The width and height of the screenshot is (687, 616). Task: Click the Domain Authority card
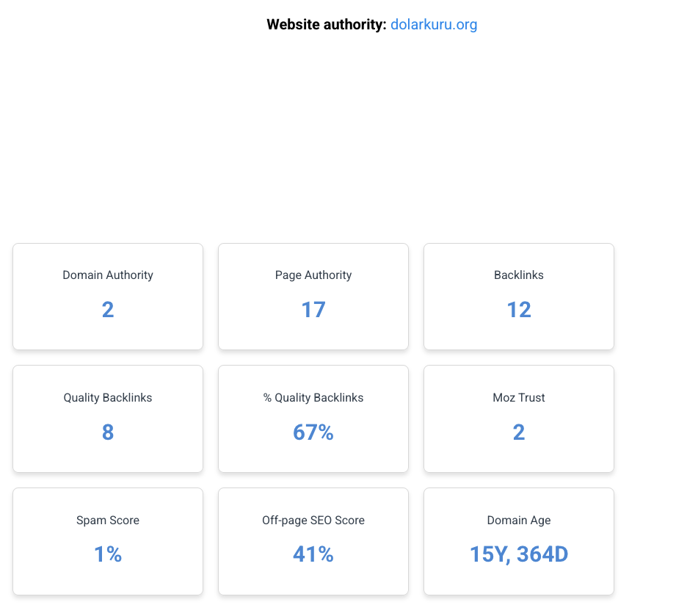[x=108, y=297]
